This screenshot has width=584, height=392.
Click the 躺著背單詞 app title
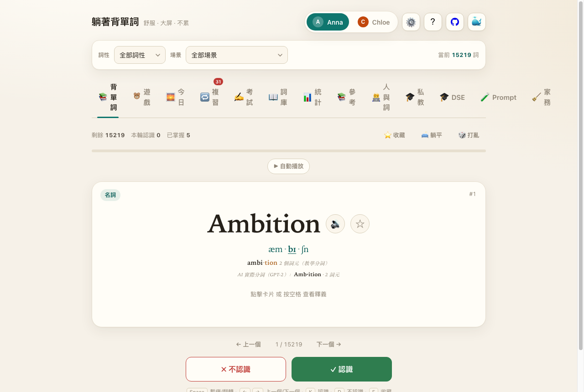pyautogui.click(x=115, y=21)
